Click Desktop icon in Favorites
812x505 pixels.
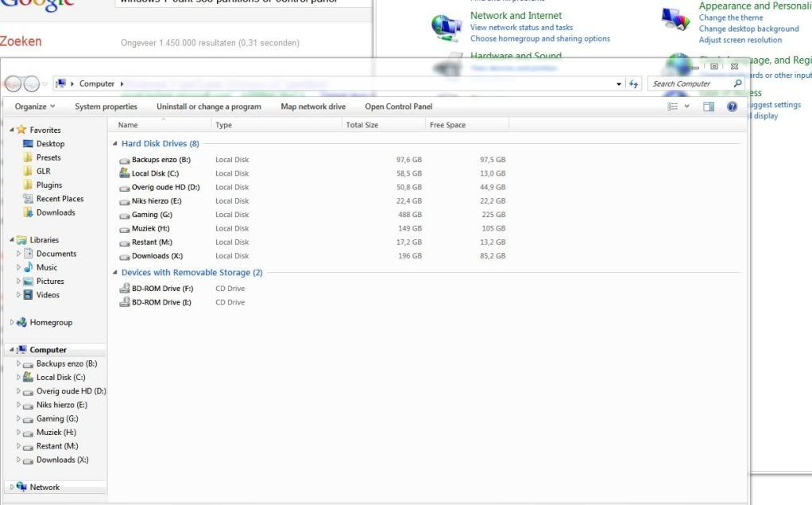[29, 144]
